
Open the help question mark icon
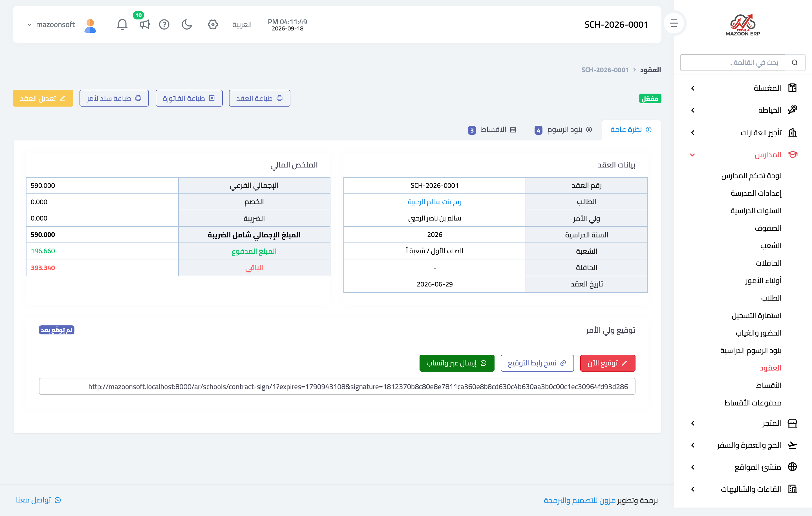coord(164,24)
